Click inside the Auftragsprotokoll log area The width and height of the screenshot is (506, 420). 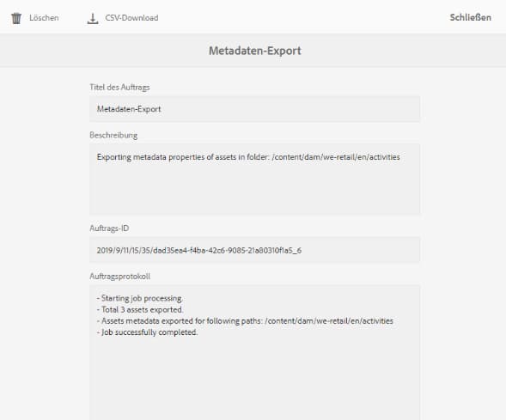click(x=255, y=352)
